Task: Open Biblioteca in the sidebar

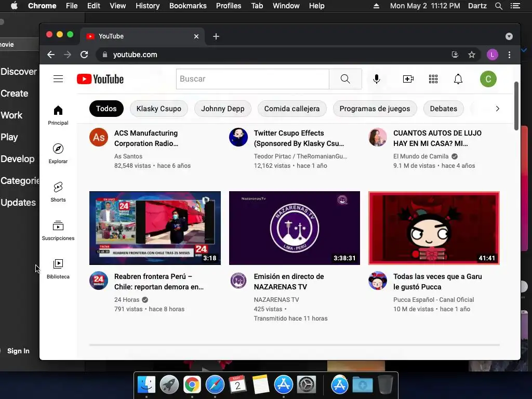Action: pyautogui.click(x=58, y=269)
